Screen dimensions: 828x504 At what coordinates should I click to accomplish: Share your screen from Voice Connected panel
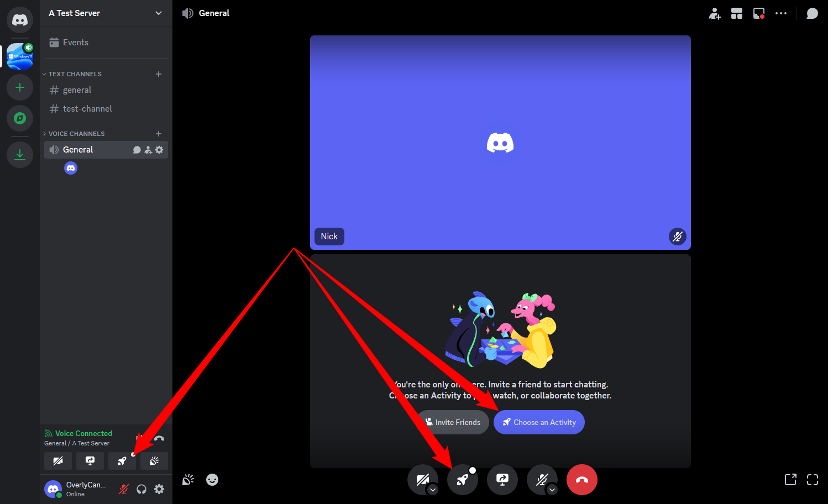click(x=90, y=461)
